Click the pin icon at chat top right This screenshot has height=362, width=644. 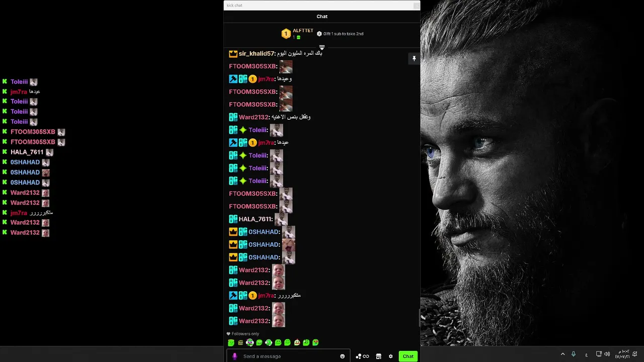click(x=414, y=59)
